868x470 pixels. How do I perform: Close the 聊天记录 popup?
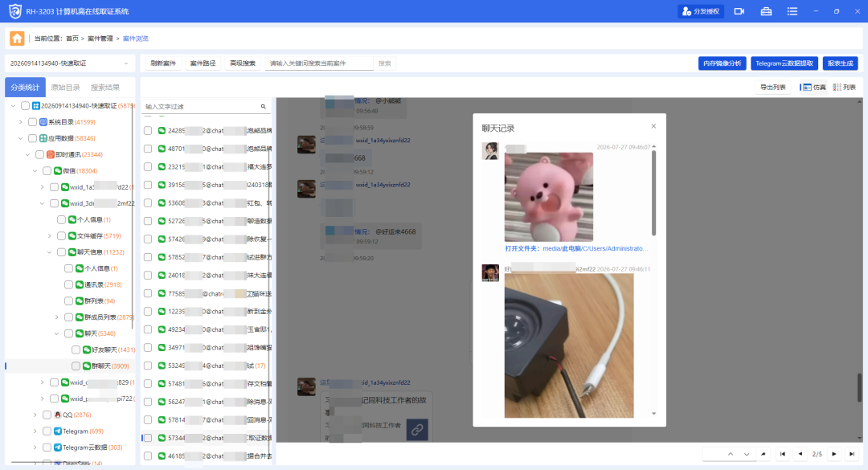pyautogui.click(x=653, y=126)
